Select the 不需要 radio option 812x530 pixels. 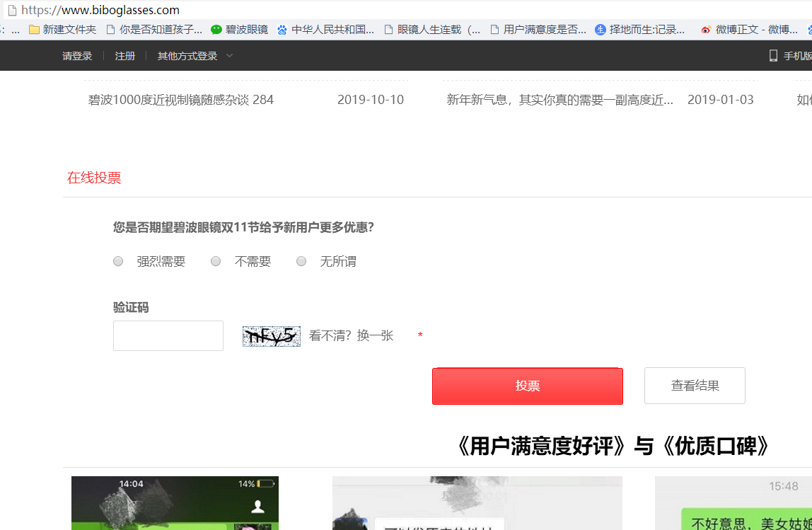tap(216, 262)
